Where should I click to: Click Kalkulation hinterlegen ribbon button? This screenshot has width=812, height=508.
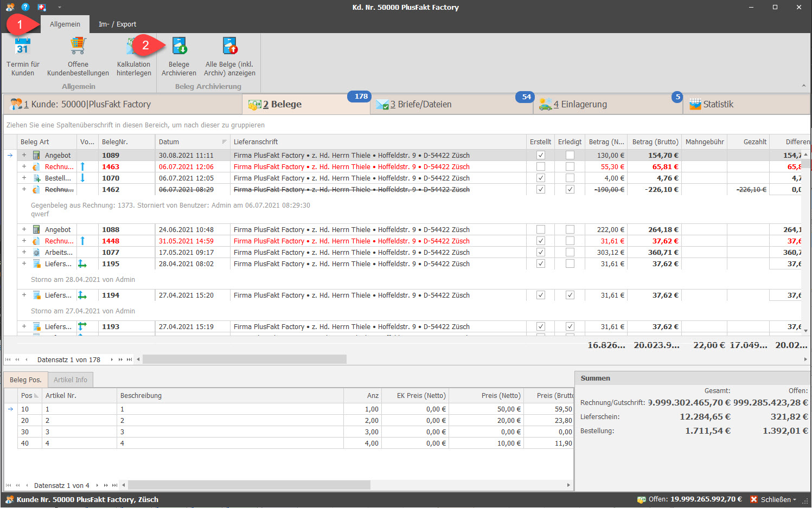pyautogui.click(x=133, y=57)
